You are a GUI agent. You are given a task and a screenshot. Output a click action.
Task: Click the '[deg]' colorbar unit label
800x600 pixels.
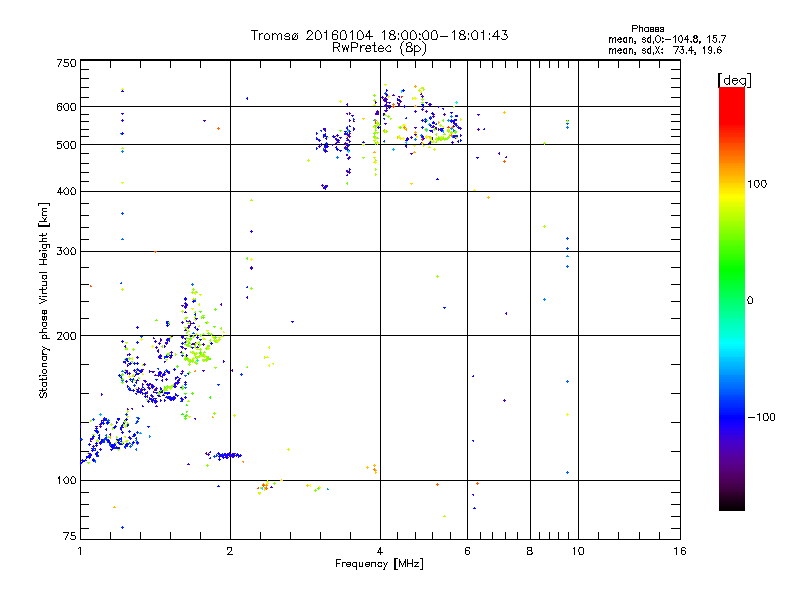(x=734, y=80)
